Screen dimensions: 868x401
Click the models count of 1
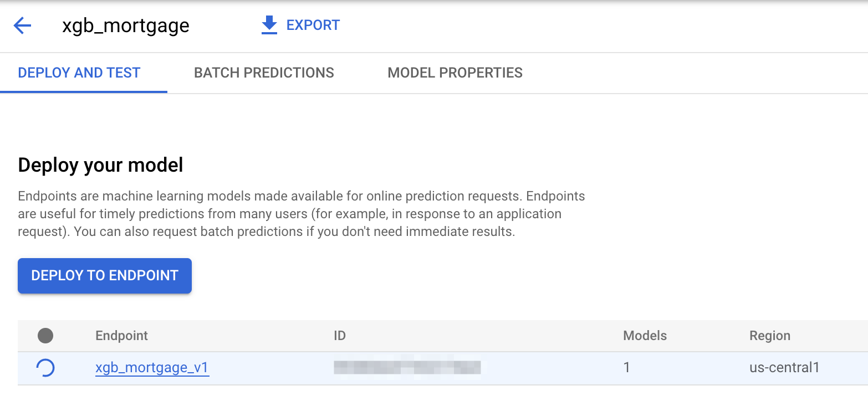[627, 368]
